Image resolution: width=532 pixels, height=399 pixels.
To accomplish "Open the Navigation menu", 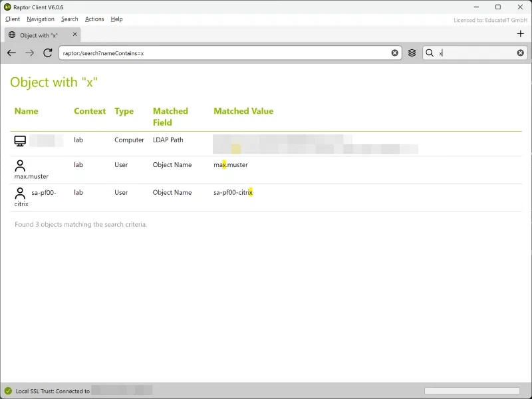I will click(41, 19).
